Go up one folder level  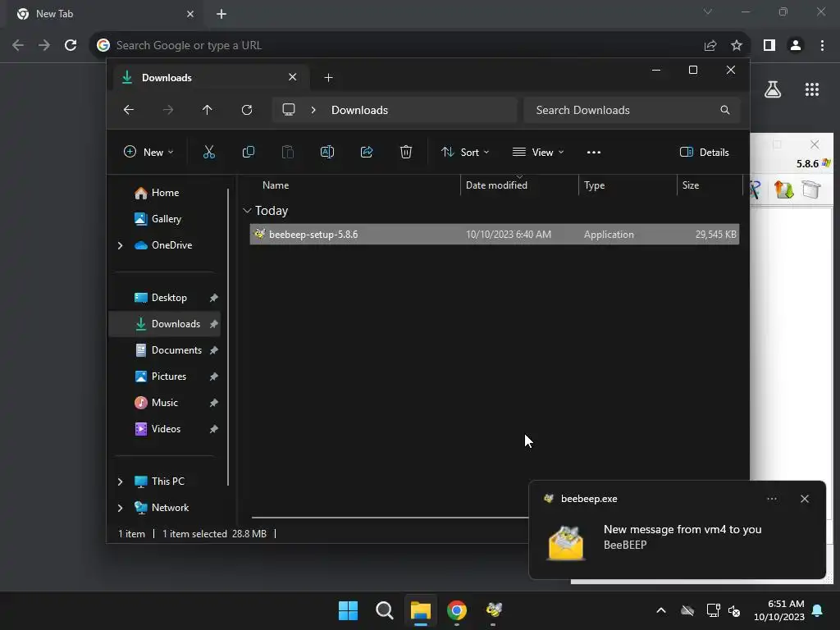(x=208, y=110)
